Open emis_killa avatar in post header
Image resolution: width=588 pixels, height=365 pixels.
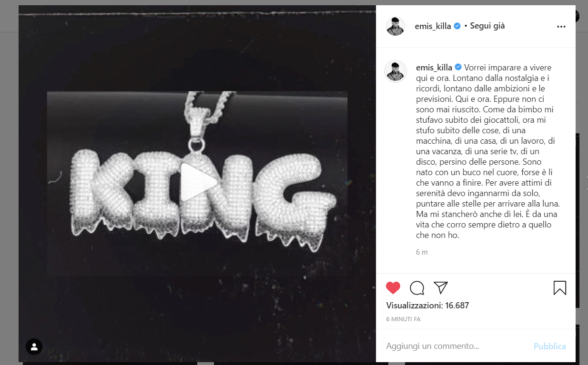pyautogui.click(x=395, y=26)
